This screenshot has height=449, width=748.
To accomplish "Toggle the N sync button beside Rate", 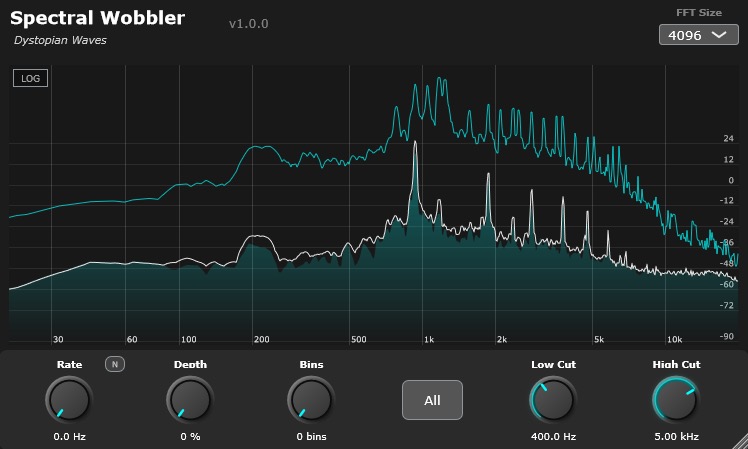I will tap(115, 364).
